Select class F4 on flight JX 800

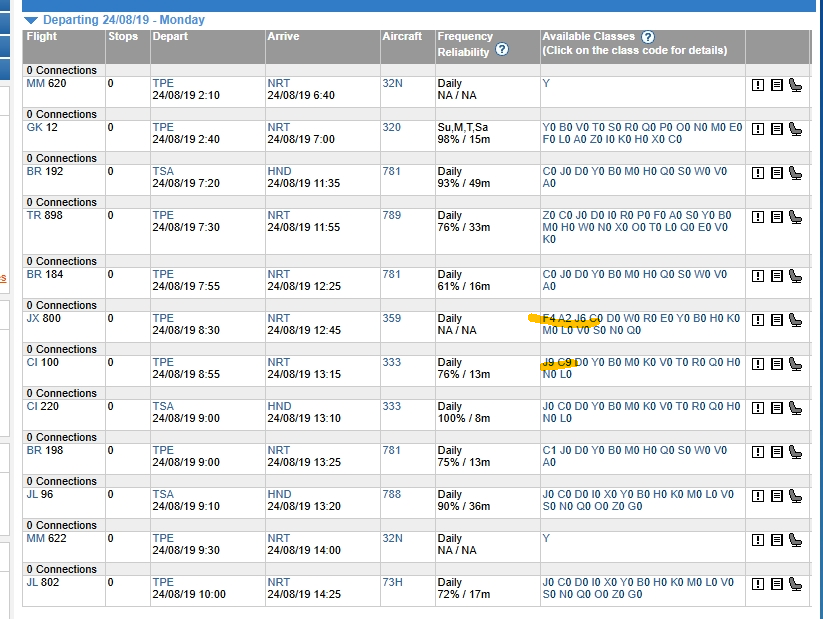click(549, 318)
